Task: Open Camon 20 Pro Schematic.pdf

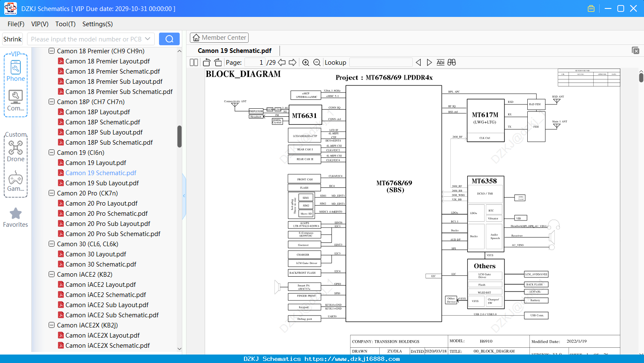Action: pos(107,213)
